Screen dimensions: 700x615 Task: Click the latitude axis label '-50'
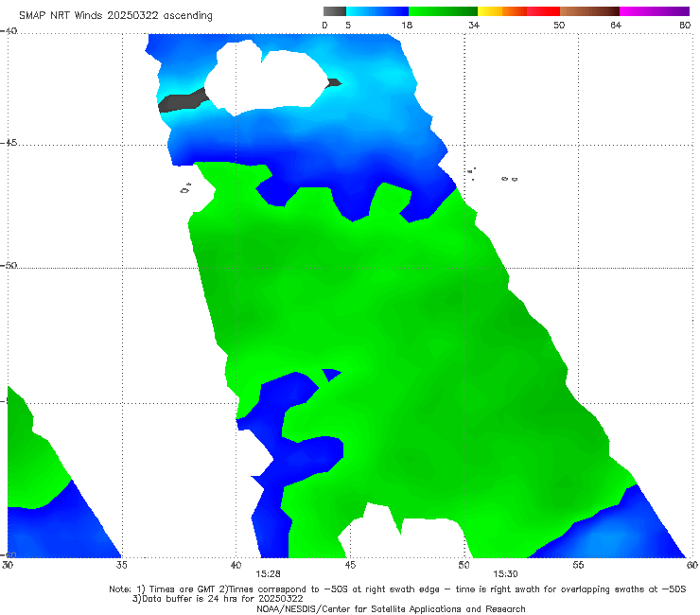point(9,265)
